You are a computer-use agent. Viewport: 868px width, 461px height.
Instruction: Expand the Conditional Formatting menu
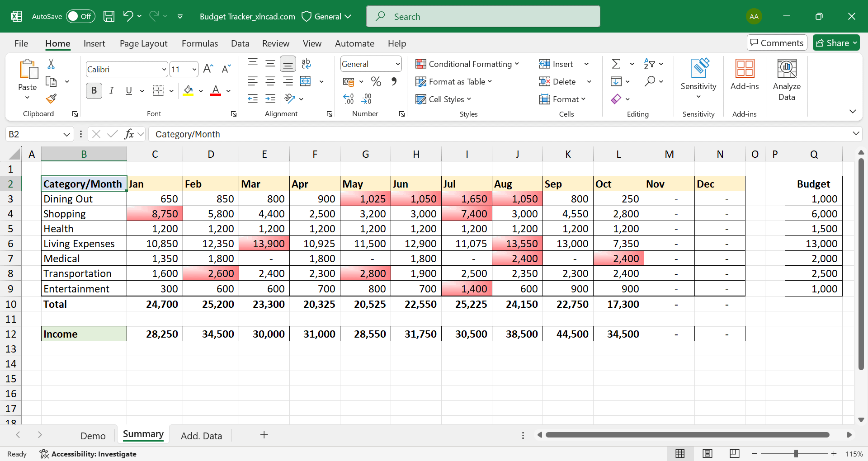point(467,64)
